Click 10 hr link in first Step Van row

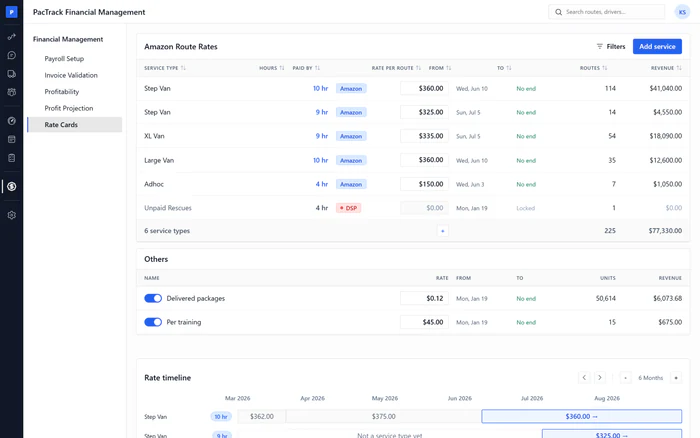click(320, 88)
